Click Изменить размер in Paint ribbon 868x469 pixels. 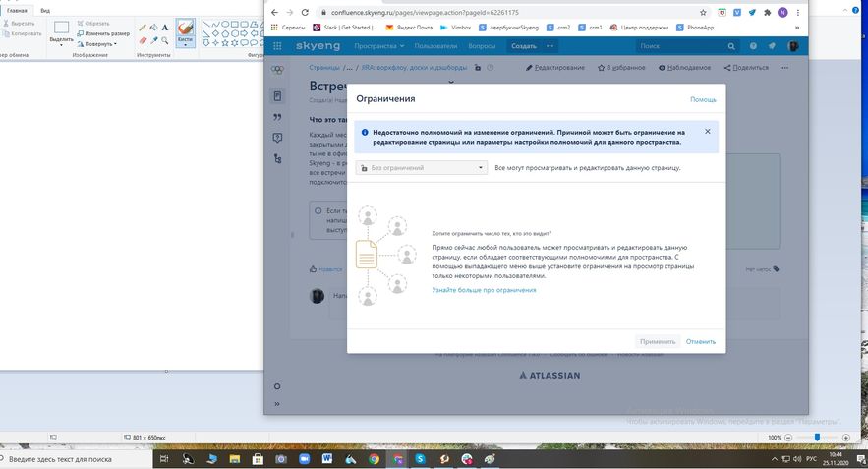tap(103, 33)
